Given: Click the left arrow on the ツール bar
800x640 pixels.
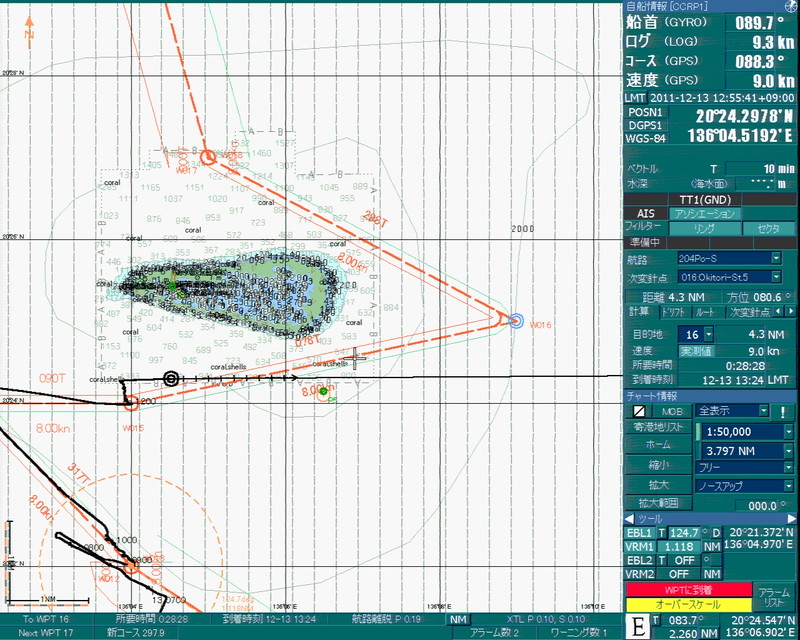Looking at the screenshot, I should (629, 519).
